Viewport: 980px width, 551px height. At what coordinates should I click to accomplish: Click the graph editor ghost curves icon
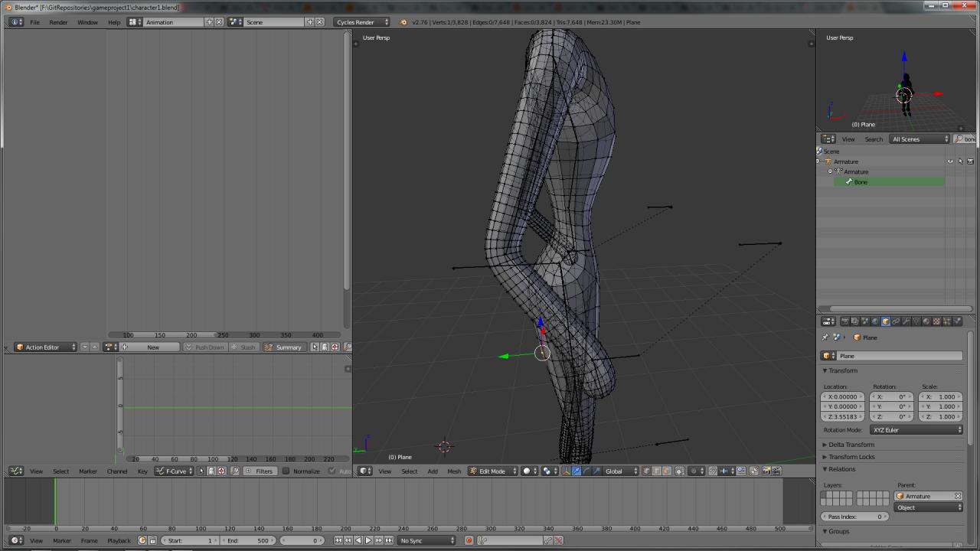(x=211, y=471)
